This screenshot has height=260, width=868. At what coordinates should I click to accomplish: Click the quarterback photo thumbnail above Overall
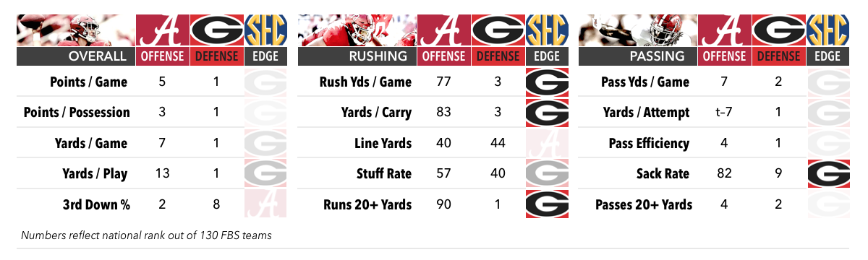point(75,30)
